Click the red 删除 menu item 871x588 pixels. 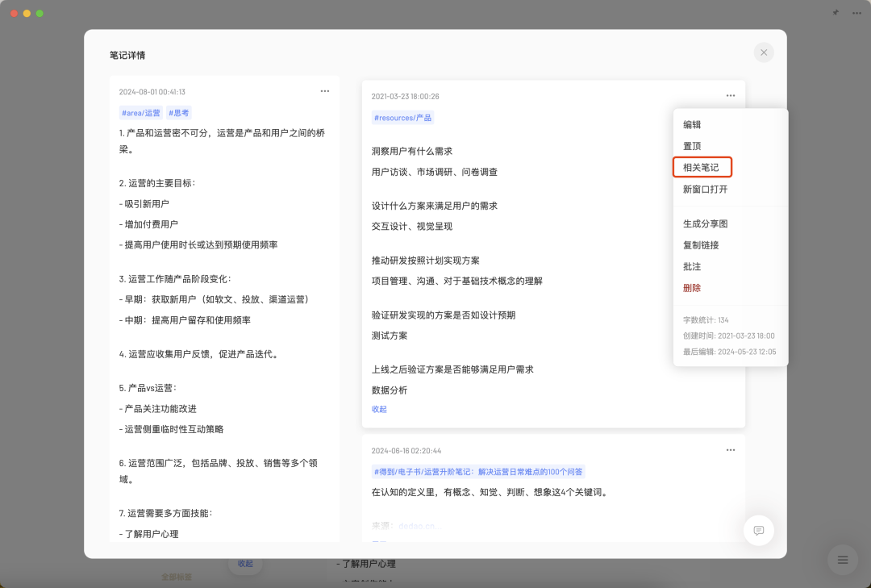click(x=692, y=288)
